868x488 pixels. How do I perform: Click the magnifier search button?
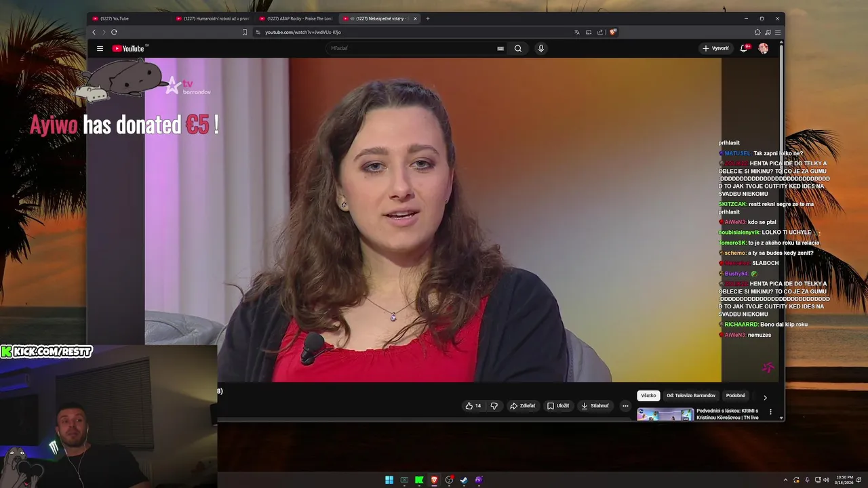coord(518,48)
